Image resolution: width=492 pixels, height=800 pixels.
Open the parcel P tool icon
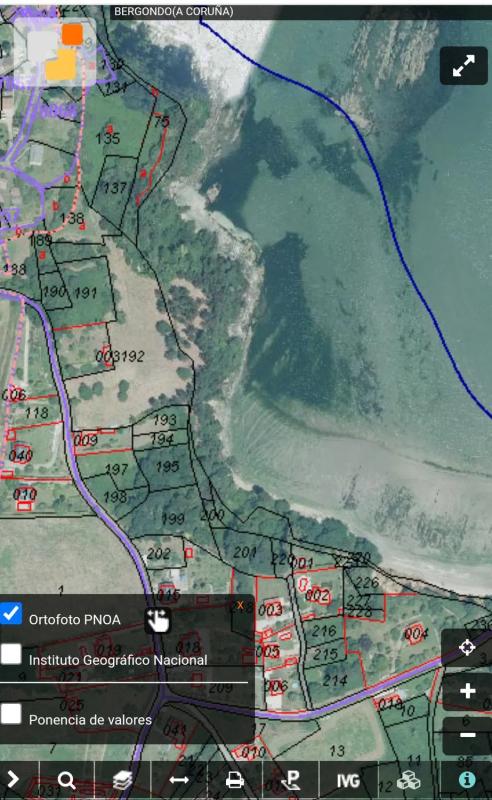point(291,780)
